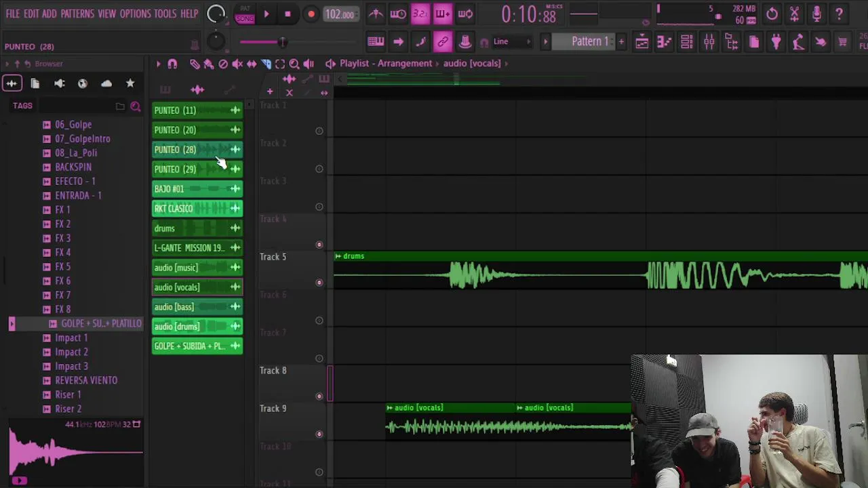Click the arrow left of Pattern 1
868x488 pixels.
click(x=545, y=42)
